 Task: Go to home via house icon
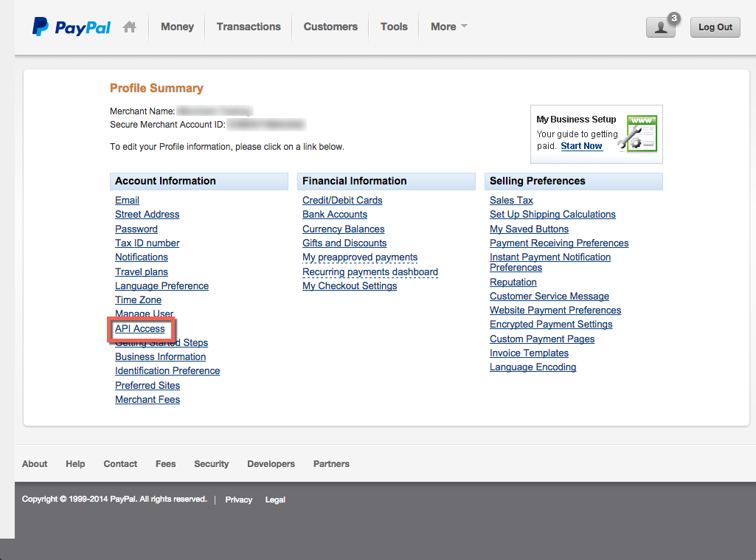129,27
